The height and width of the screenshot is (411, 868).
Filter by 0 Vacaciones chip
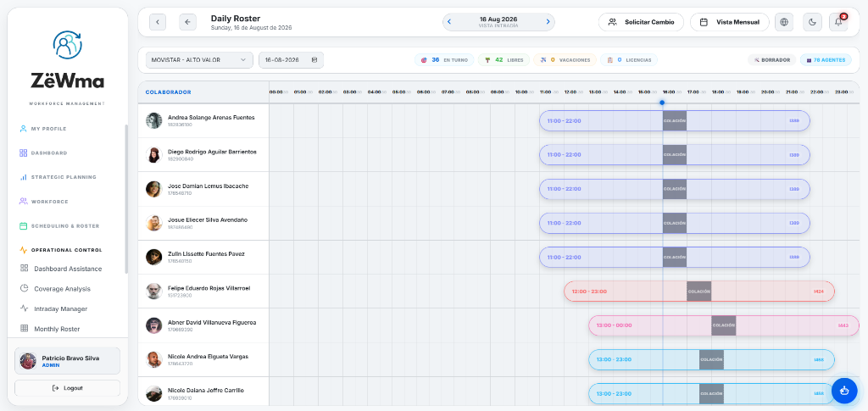click(x=565, y=59)
